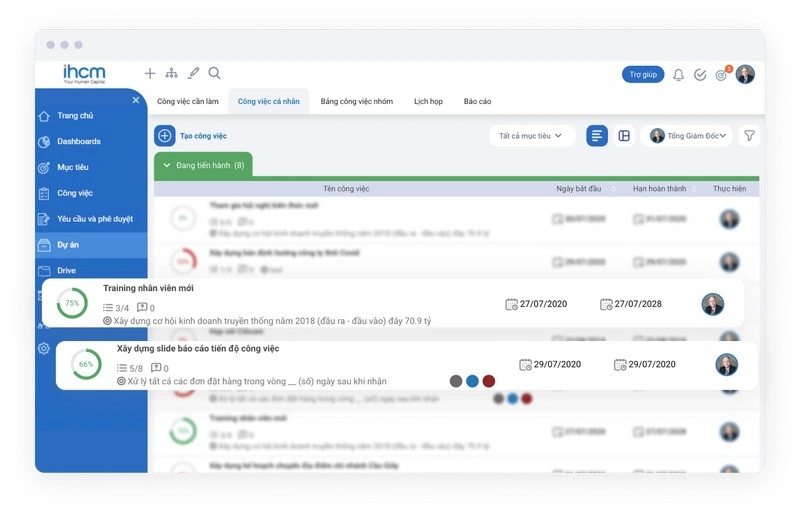Click the checkmark circle icon in header
The image size is (800, 514).
point(700,75)
